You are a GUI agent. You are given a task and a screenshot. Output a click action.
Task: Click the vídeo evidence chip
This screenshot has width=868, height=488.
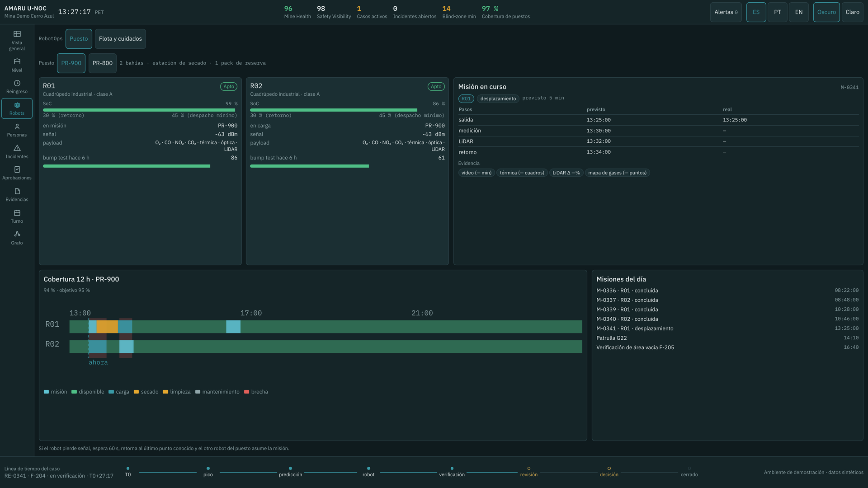[476, 173]
